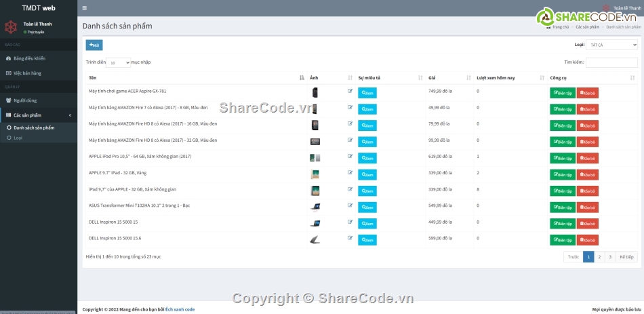Open Các sản phẩm breadcrumb link
The image size is (644, 314).
[587, 26]
